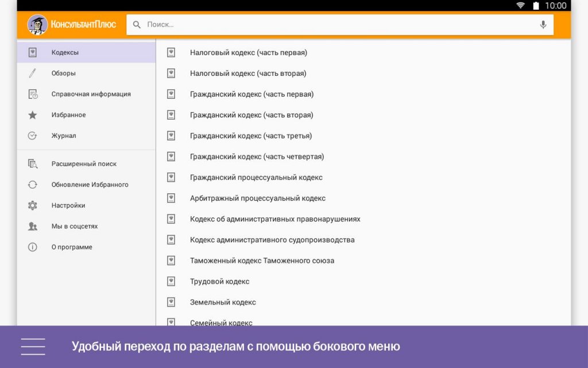This screenshot has width=588, height=368.
Task: Select Арбитражный процессуальный кодекс
Action: [x=363, y=198]
